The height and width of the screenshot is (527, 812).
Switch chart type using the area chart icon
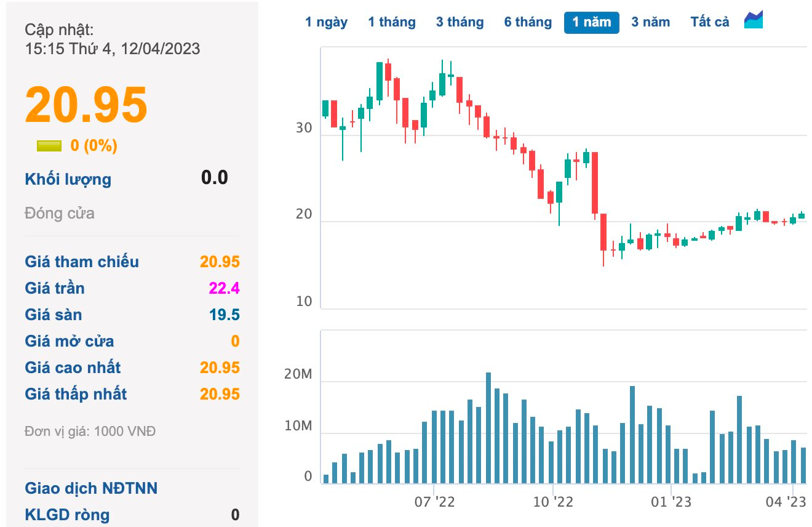click(x=754, y=20)
